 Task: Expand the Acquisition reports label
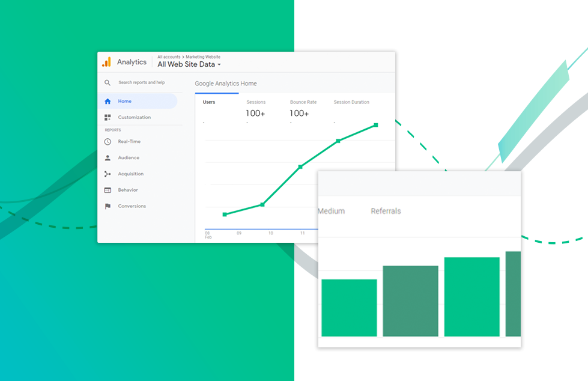pyautogui.click(x=130, y=174)
